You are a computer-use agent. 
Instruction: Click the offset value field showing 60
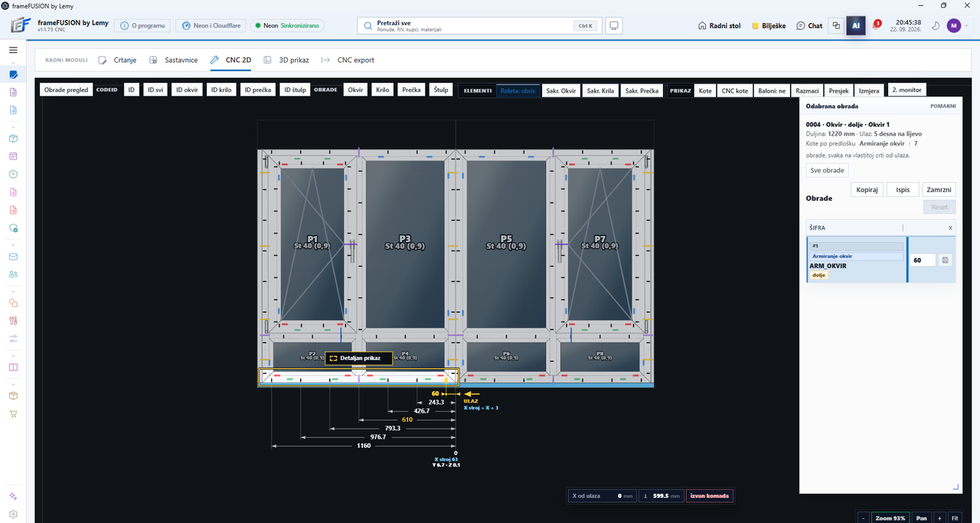pyautogui.click(x=923, y=260)
